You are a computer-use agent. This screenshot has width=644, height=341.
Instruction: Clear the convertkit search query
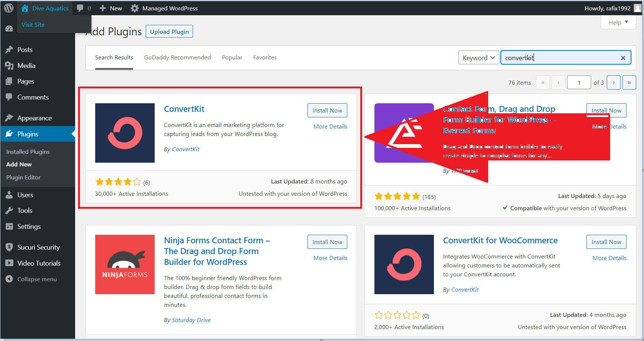[x=623, y=58]
